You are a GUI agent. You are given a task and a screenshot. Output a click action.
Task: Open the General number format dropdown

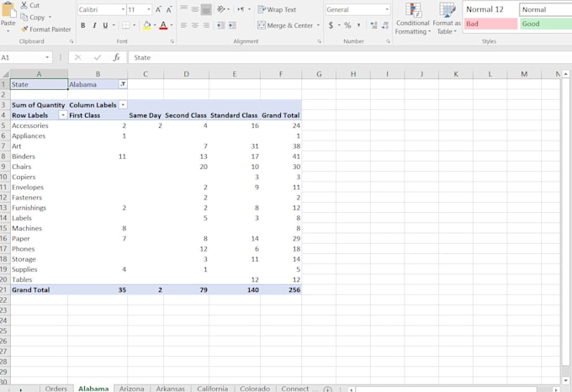(387, 9)
